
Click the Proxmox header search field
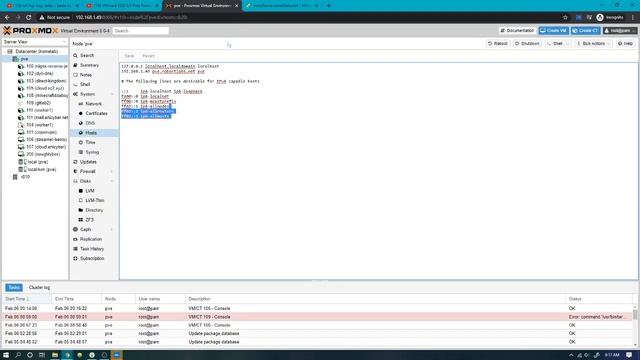coord(141,31)
